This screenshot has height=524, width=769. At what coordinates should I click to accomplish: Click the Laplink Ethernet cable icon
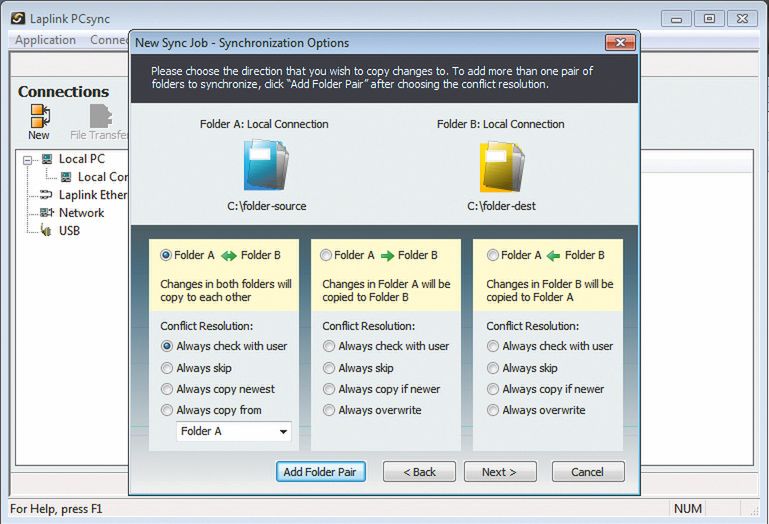(46, 195)
